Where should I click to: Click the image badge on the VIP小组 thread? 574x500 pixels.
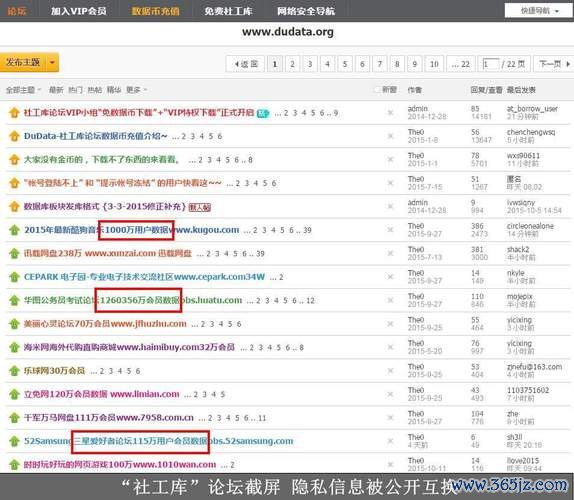[x=263, y=113]
